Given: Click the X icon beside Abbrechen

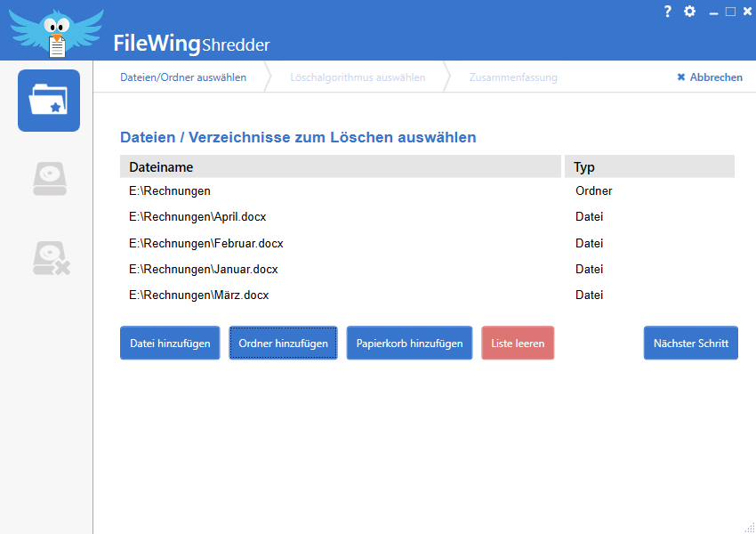Looking at the screenshot, I should click(680, 77).
